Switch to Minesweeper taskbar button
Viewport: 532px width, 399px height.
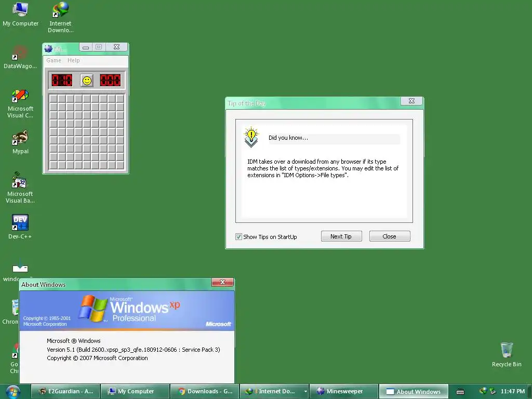coord(344,392)
